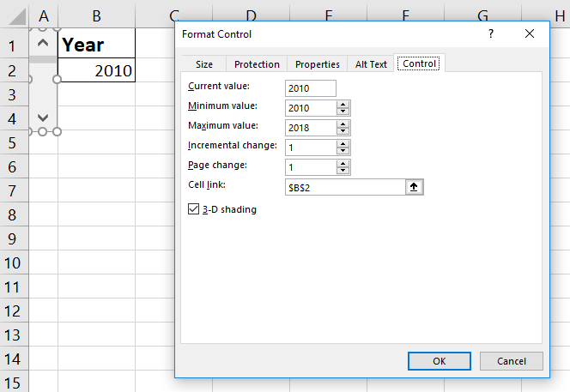Image resolution: width=570 pixels, height=392 pixels.
Task: Click the Current value input field
Action: click(311, 88)
